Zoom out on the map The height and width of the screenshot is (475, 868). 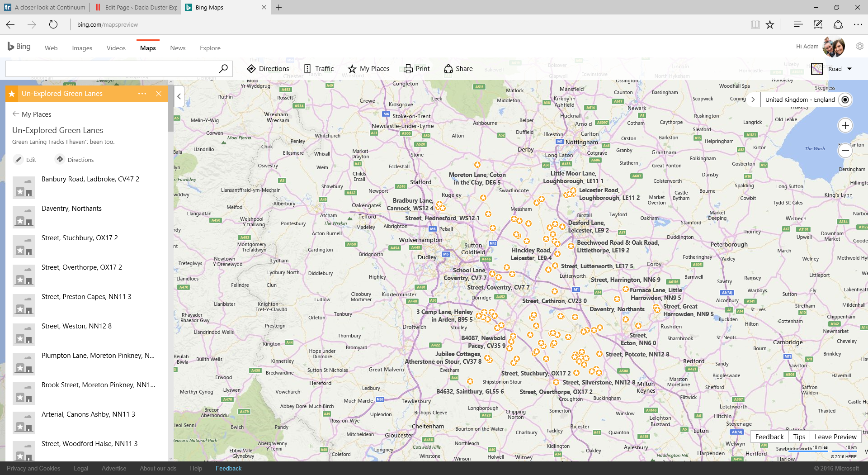point(845,151)
